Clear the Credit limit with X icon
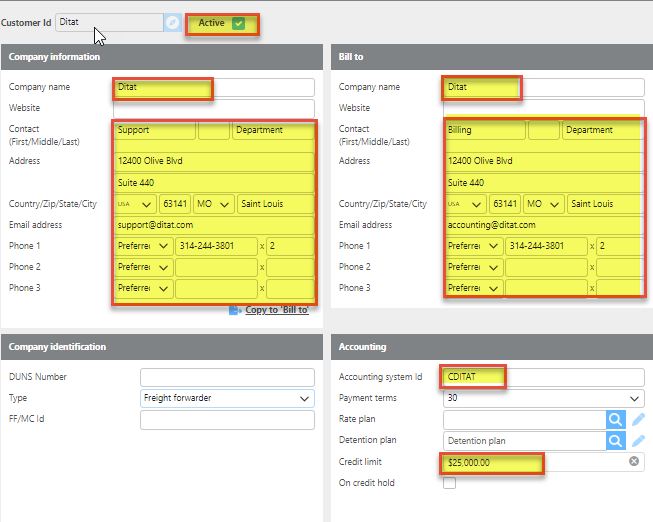The height and width of the screenshot is (522, 653). point(633,462)
